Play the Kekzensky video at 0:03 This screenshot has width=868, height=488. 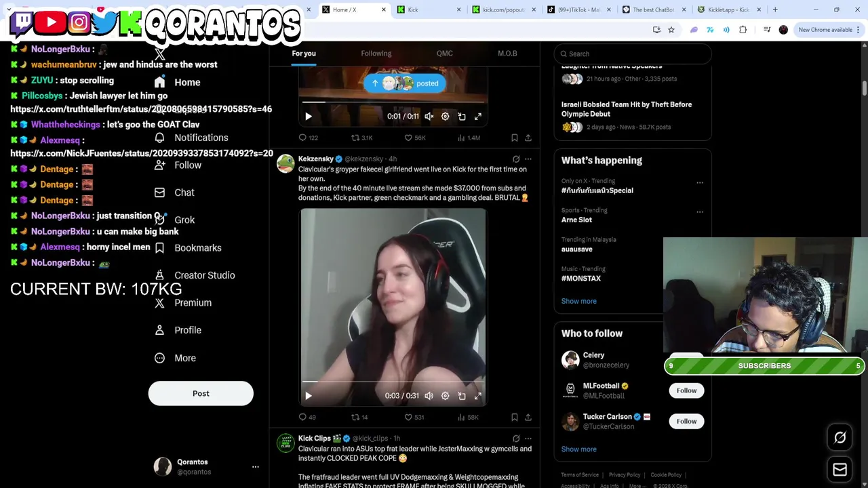pos(309,396)
